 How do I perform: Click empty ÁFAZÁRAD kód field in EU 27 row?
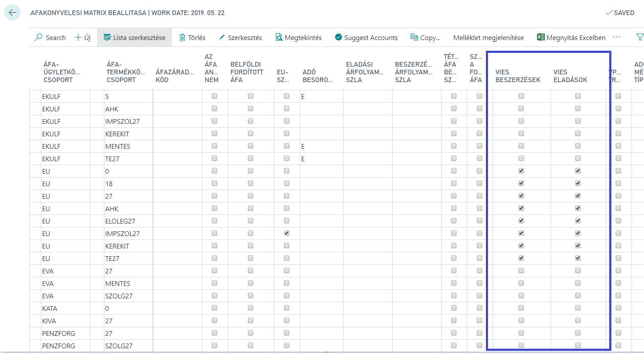177,196
